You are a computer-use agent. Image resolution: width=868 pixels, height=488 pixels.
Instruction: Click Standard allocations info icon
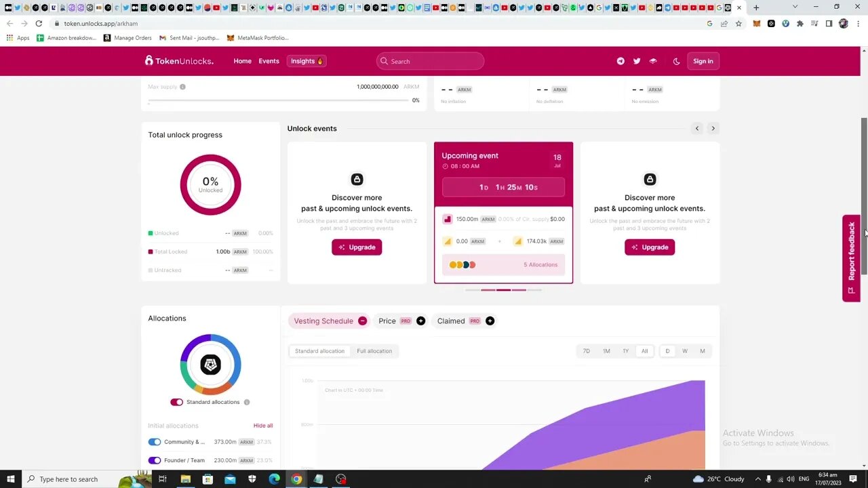(x=247, y=402)
